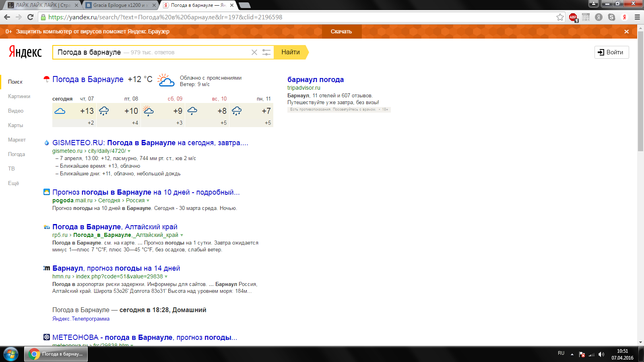The width and height of the screenshot is (644, 362).
Task: Open a new browser tab
Action: point(245,5)
